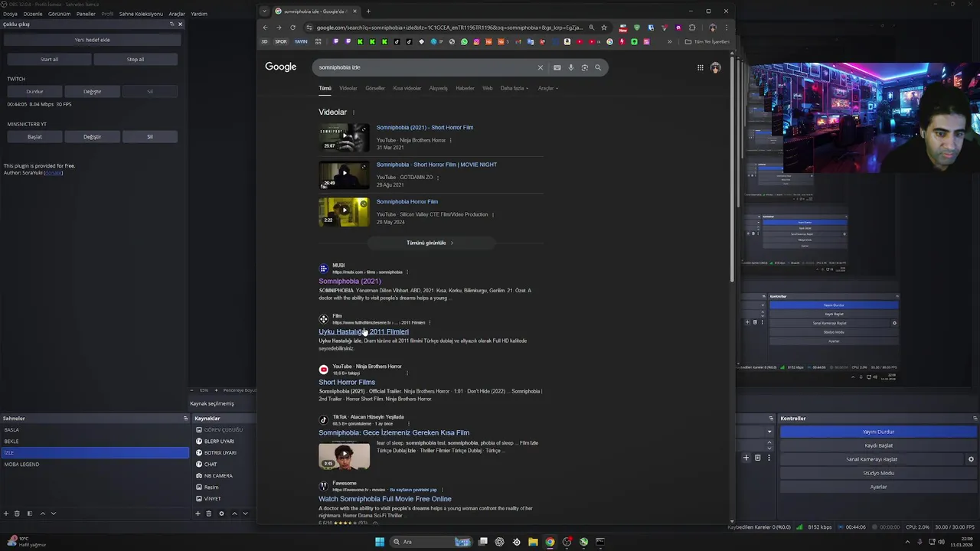980x551 pixels.
Task: Click Yayını Durdur button
Action: 878,432
